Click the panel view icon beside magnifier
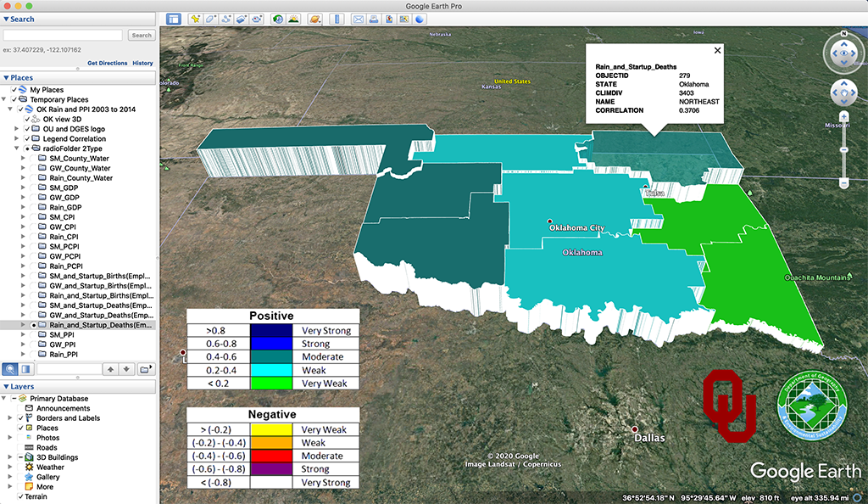This screenshot has height=504, width=868. pos(25,369)
